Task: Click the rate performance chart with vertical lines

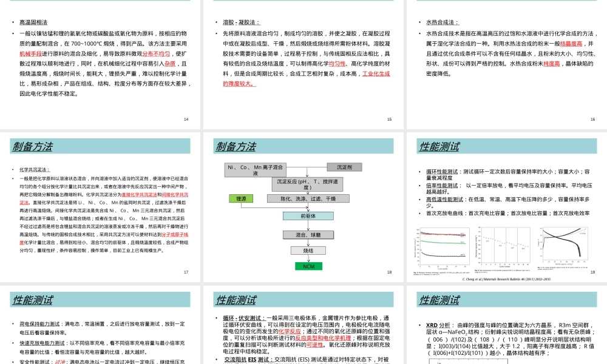Action: pyautogui.click(x=503, y=248)
